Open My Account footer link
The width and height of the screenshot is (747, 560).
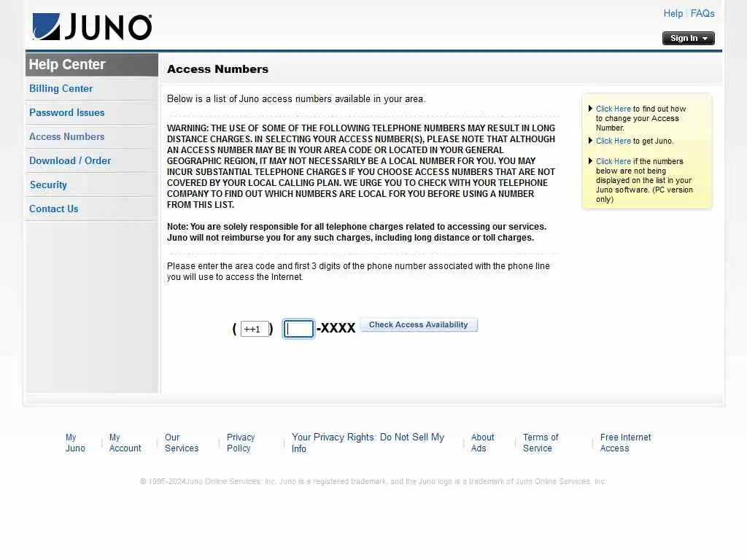[x=125, y=443]
